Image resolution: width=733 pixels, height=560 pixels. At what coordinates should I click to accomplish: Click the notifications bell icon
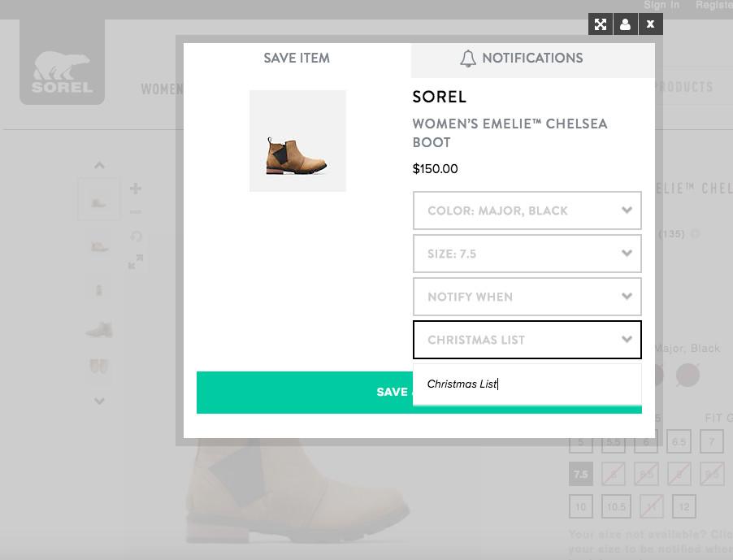(x=468, y=59)
